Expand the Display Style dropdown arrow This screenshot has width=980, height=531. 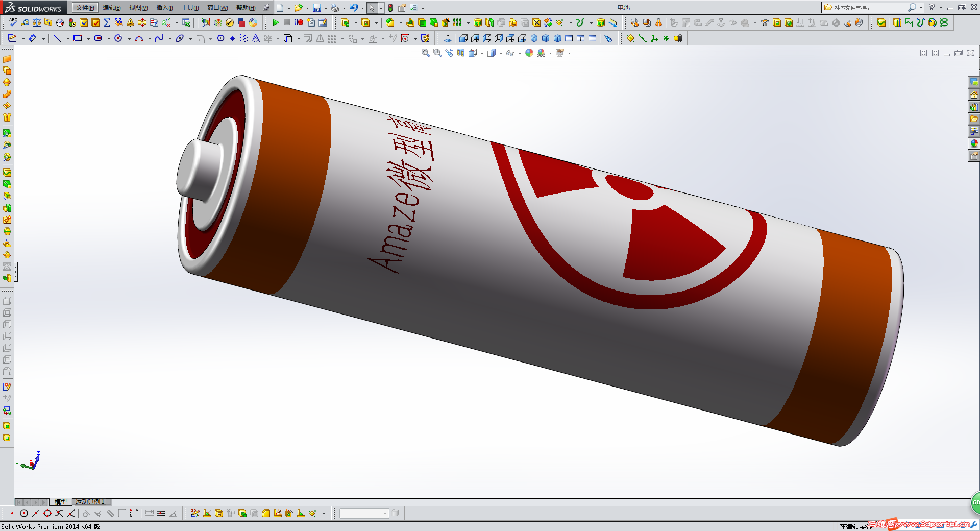coord(501,53)
